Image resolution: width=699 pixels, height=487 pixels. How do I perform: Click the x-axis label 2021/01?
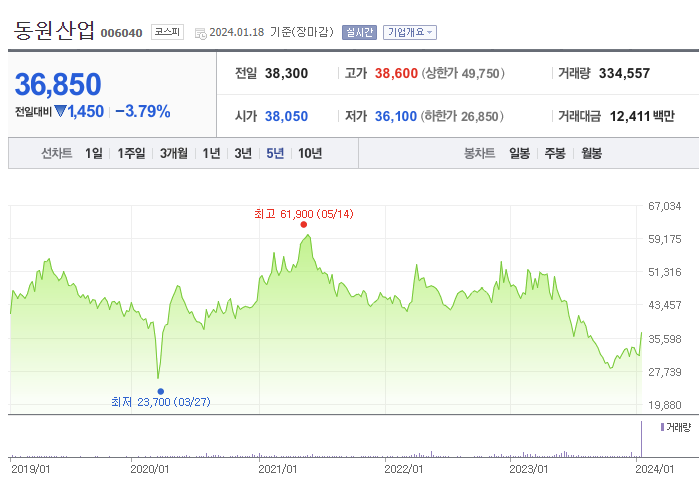click(278, 469)
